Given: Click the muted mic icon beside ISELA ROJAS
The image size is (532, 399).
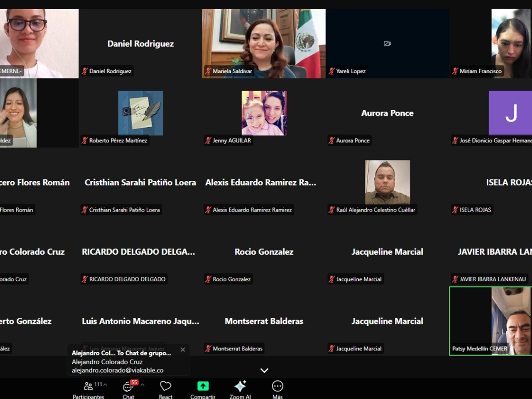Looking at the screenshot, I should [455, 210].
